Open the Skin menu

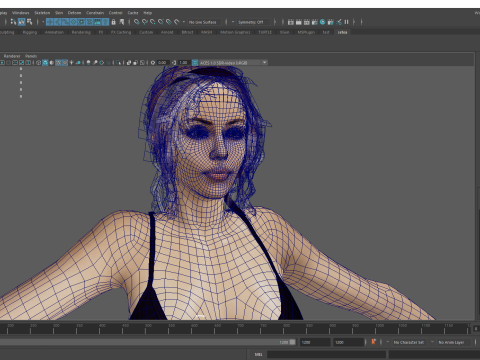pyautogui.click(x=59, y=13)
